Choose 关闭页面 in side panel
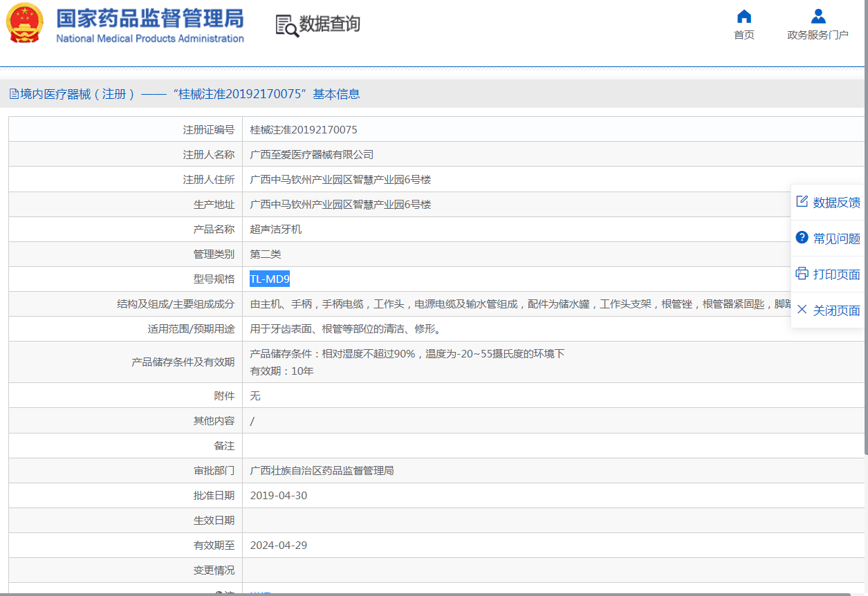 pos(836,310)
